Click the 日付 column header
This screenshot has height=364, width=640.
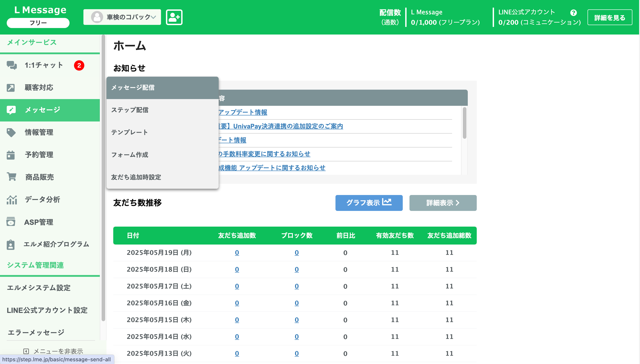[x=133, y=236]
